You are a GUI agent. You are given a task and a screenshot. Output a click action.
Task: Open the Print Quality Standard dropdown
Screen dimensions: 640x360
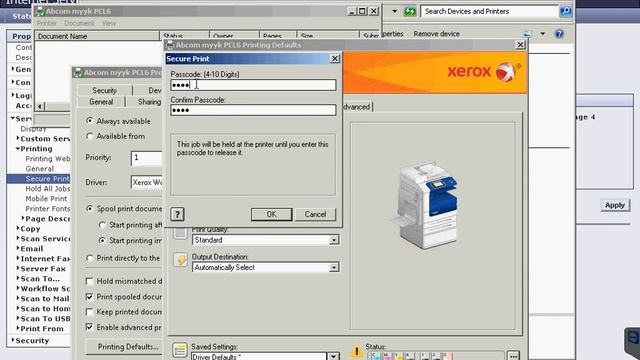(334, 240)
